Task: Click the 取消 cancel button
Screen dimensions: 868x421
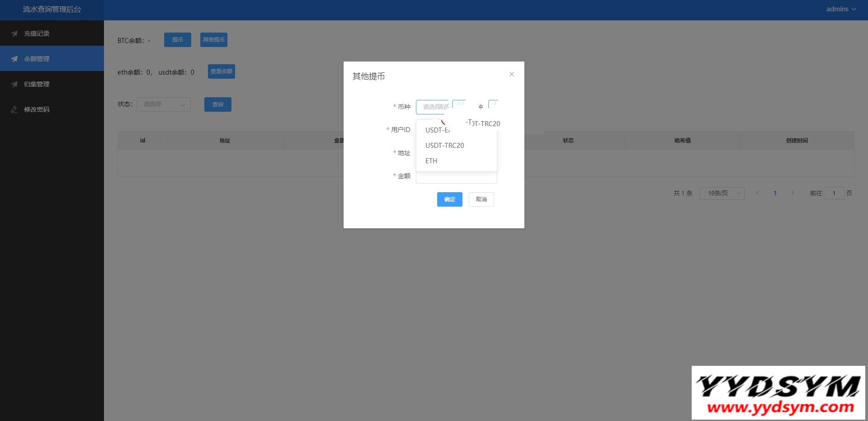Action: click(x=481, y=199)
